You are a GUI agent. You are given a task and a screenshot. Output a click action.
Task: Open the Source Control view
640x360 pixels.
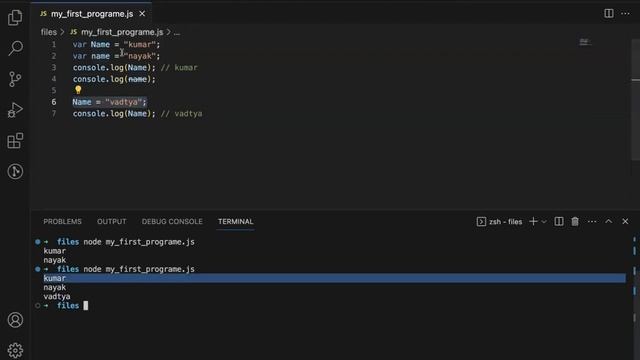point(15,79)
